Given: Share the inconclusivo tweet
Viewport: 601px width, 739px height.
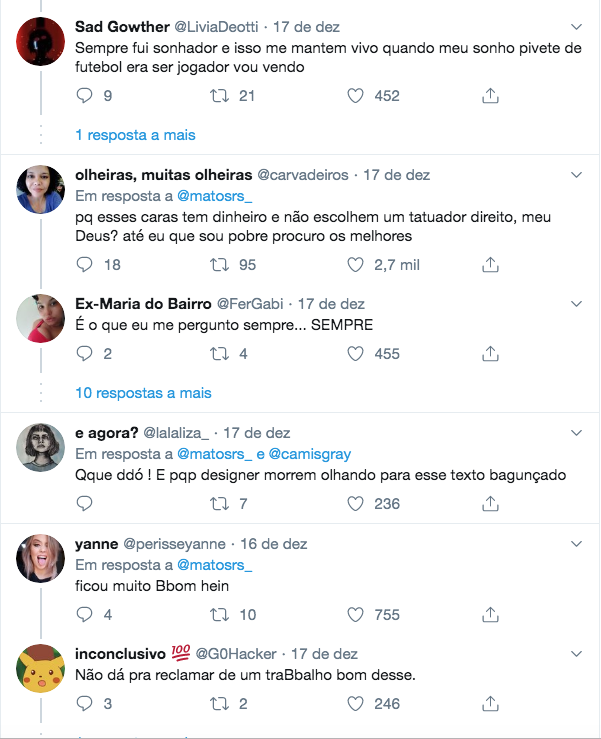Looking at the screenshot, I should pyautogui.click(x=490, y=703).
